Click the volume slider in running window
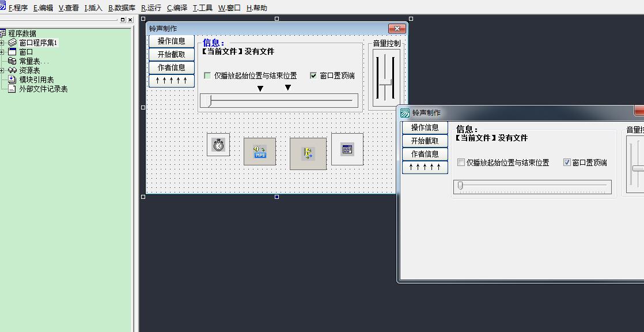The image size is (644, 332). 635,164
